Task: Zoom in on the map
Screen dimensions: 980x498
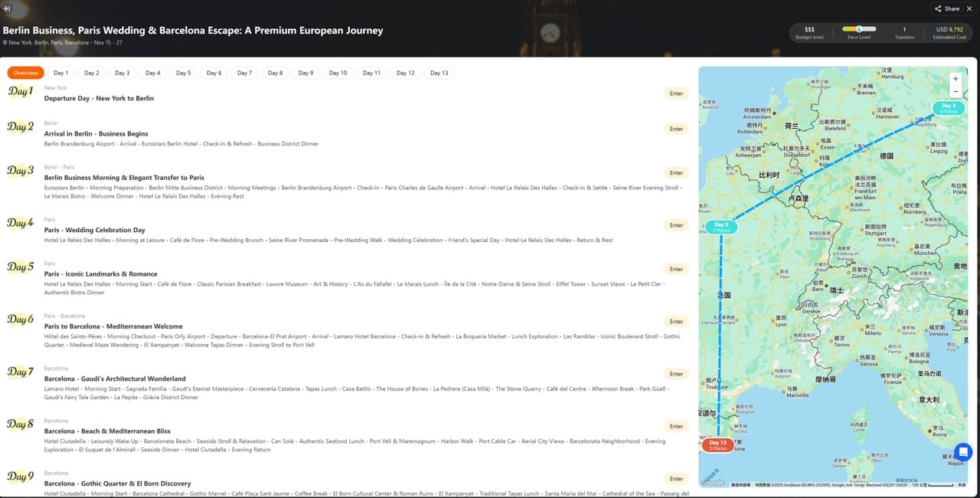Action: click(x=955, y=79)
